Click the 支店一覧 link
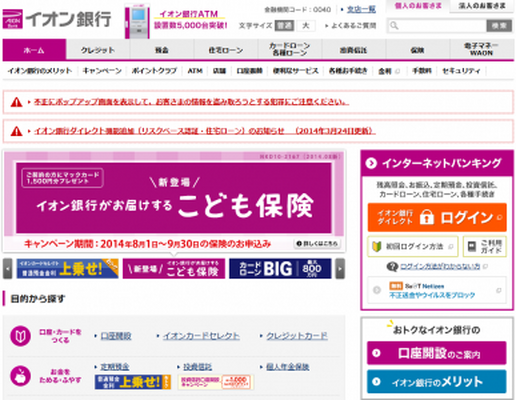The width and height of the screenshot is (516, 400). point(361,9)
